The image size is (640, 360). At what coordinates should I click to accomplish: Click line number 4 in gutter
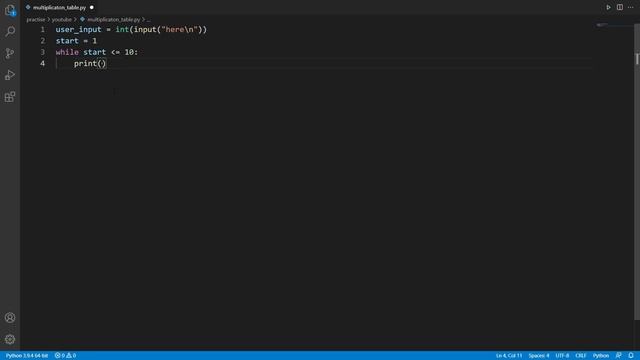(x=42, y=63)
